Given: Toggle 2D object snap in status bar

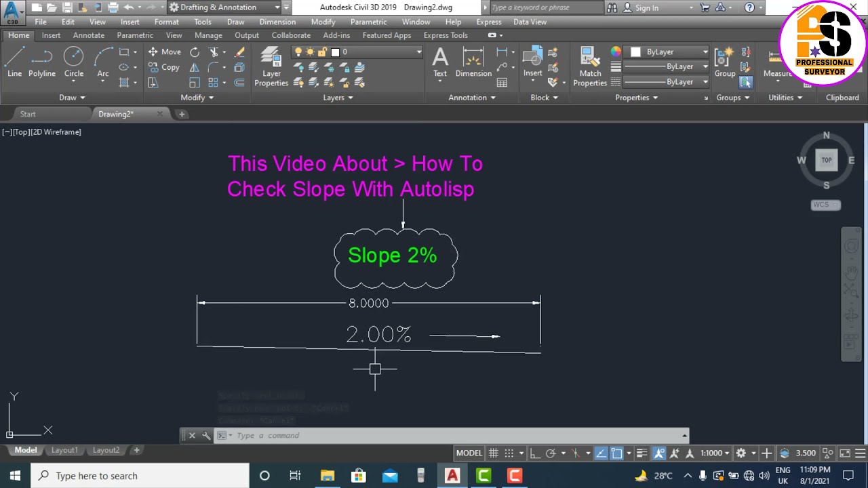Looking at the screenshot, I should (616, 453).
